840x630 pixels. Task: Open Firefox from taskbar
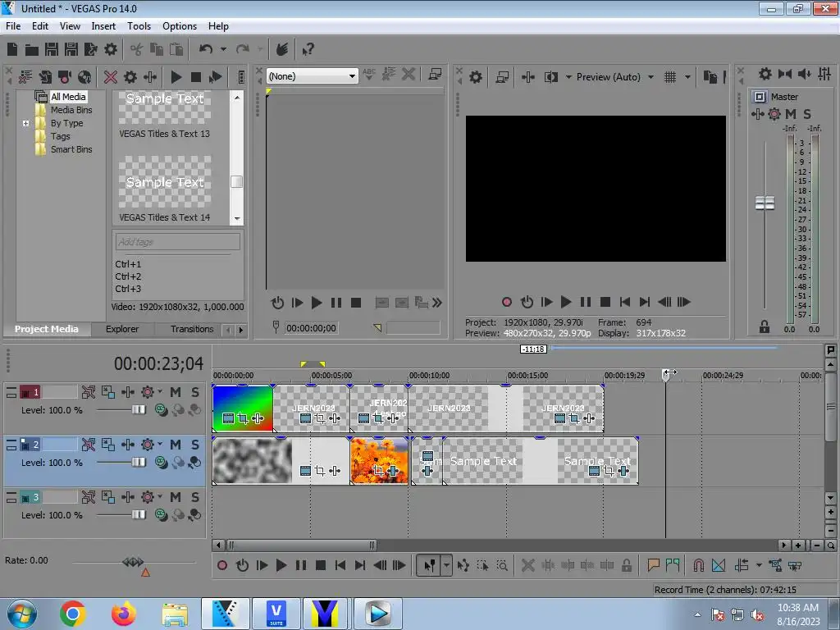point(124,614)
